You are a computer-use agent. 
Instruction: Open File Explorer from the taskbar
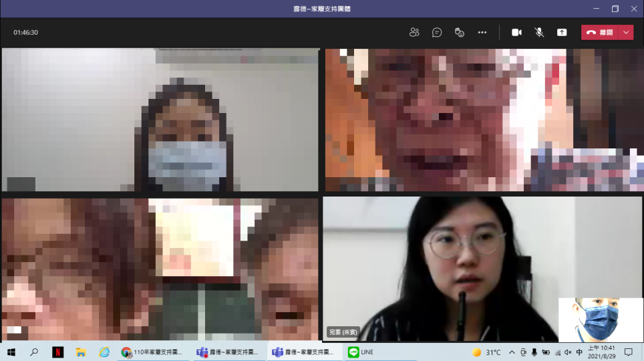pyautogui.click(x=81, y=352)
